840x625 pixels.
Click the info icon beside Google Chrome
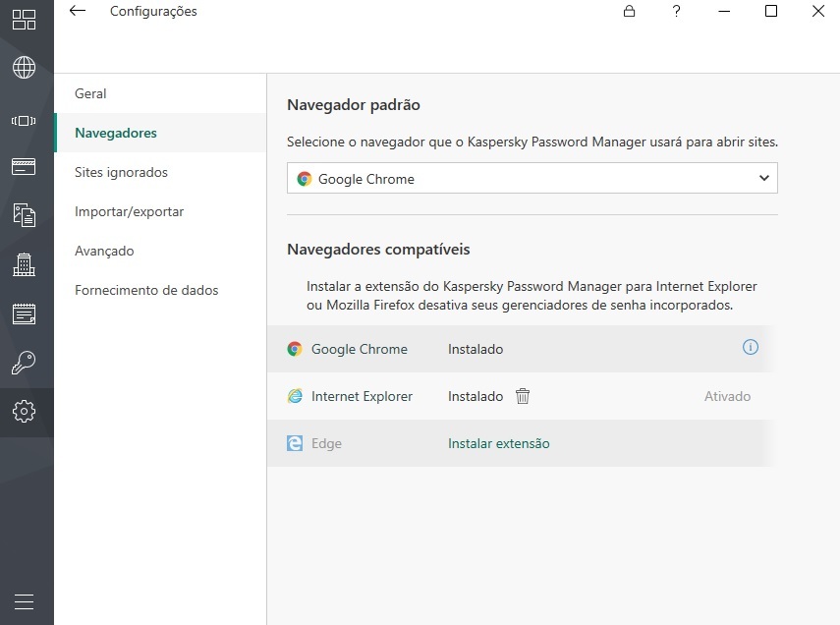[x=751, y=348]
